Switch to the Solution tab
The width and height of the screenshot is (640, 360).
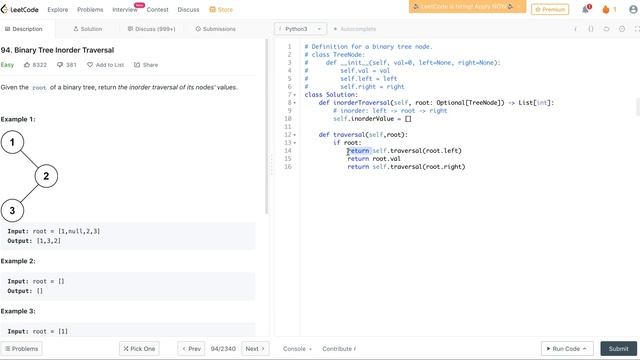pos(88,29)
